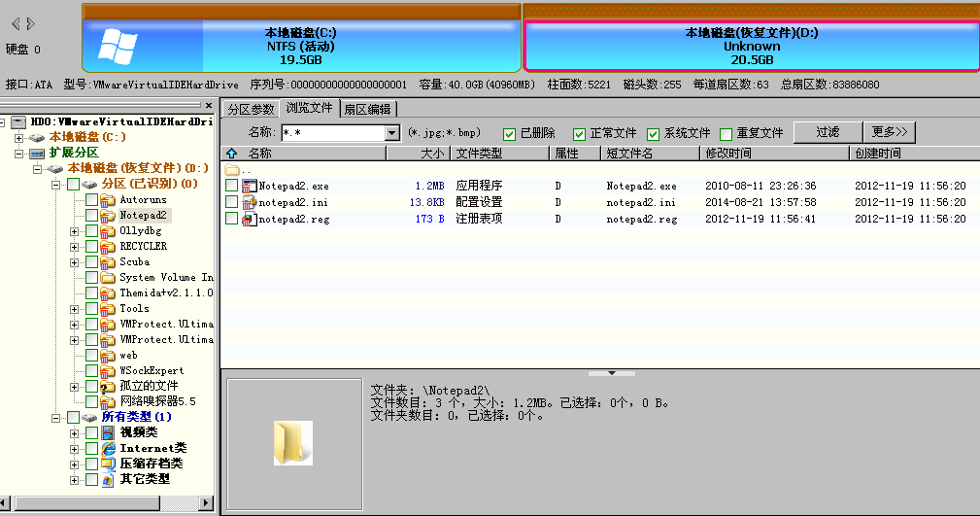Viewport: 980px width, 516px height.
Task: Enable the 重复文件 filter checkbox
Action: point(726,133)
